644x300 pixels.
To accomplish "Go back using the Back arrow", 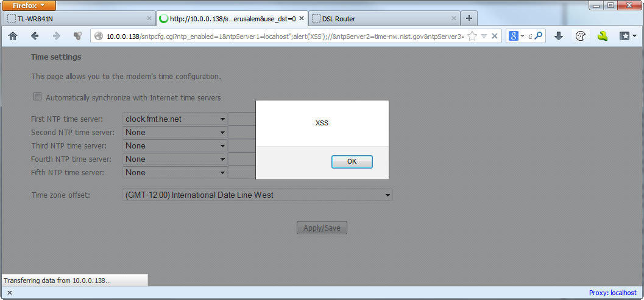I will pos(35,36).
